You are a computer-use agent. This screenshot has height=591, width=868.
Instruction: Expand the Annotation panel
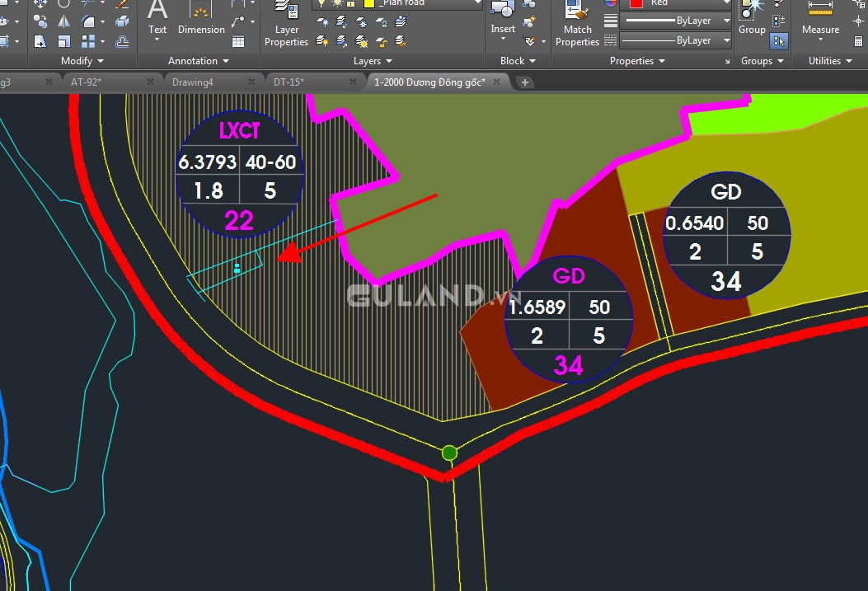point(198,61)
